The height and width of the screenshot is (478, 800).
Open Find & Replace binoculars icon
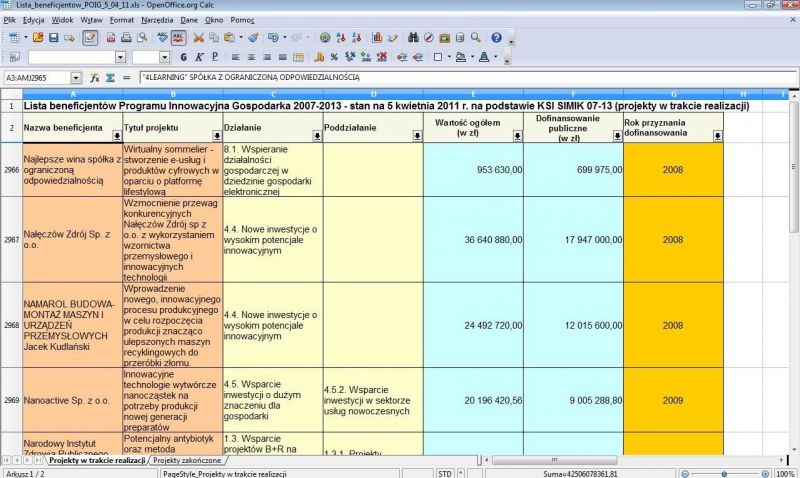(x=413, y=38)
